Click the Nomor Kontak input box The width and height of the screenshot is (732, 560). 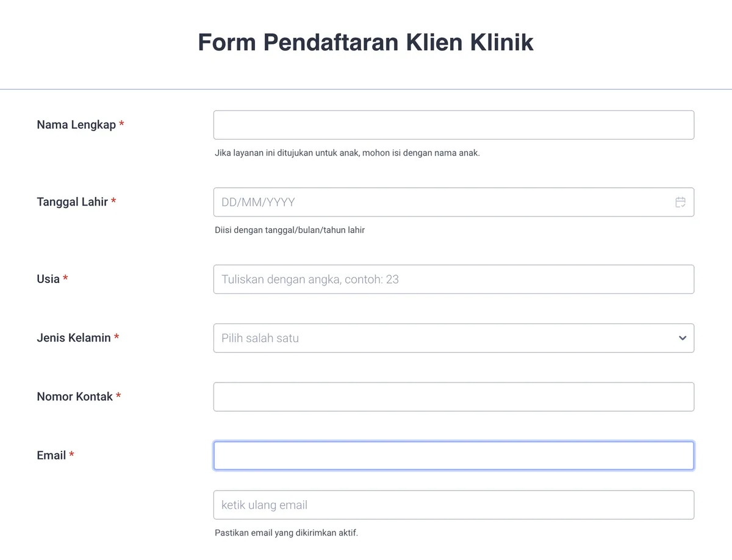tap(454, 397)
